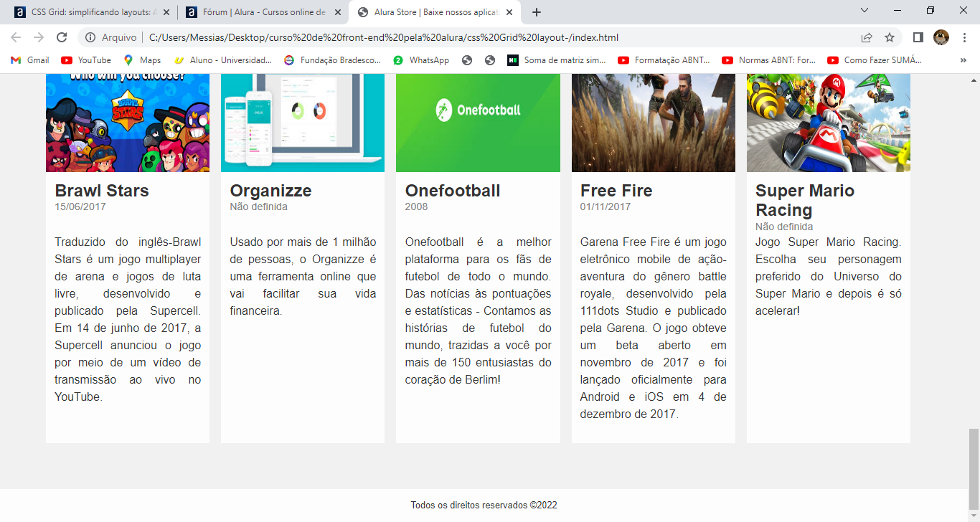The height and width of the screenshot is (522, 980).
Task: Go forward with the browser forward arrow
Action: [x=39, y=37]
